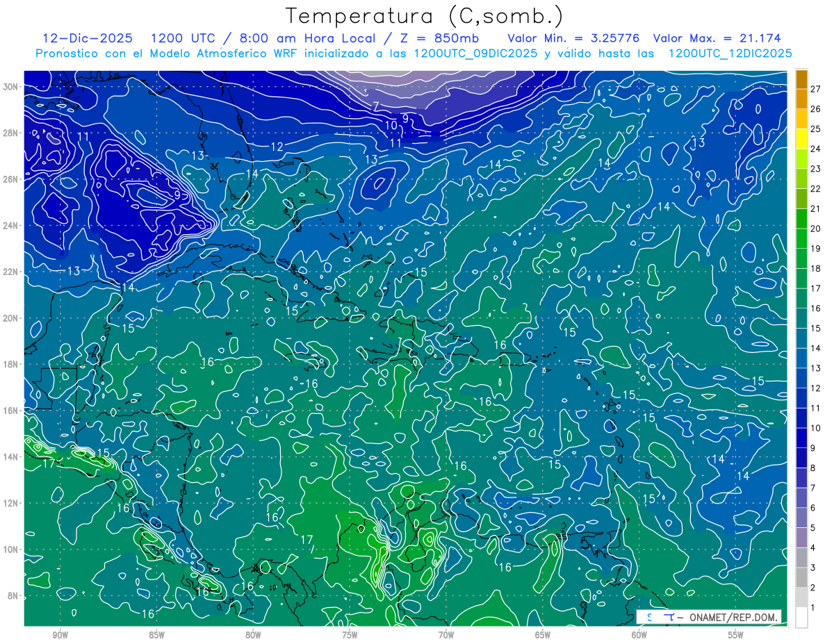Image resolution: width=834 pixels, height=644 pixels.
Task: Click the "70W" longitude axis label
Action: pos(446,635)
